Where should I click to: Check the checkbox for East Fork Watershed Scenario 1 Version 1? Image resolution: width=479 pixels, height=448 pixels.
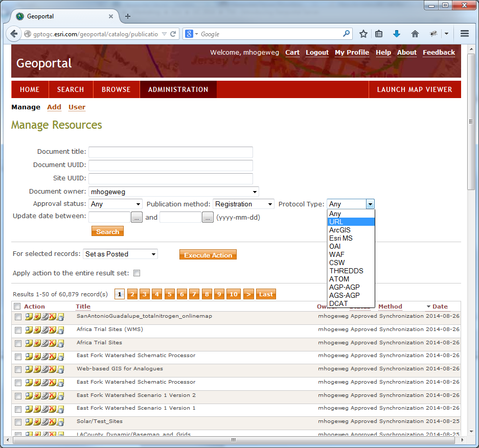18,409
